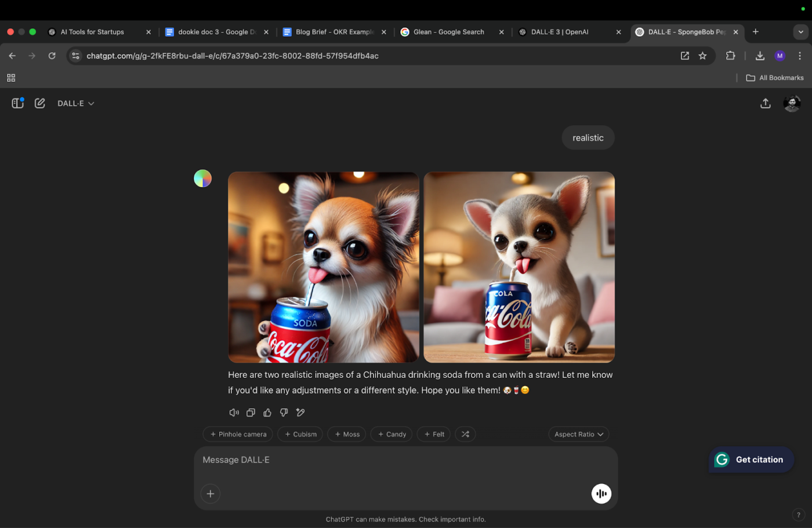Switch to the AI Tools for Startups tab
This screenshot has height=528, width=812.
coord(93,32)
